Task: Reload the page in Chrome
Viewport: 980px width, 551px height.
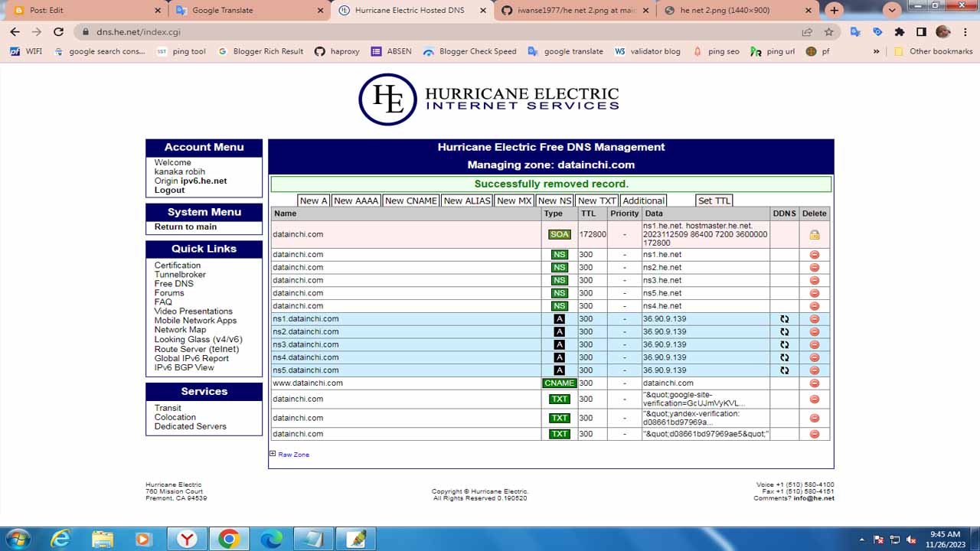Action: click(58, 32)
